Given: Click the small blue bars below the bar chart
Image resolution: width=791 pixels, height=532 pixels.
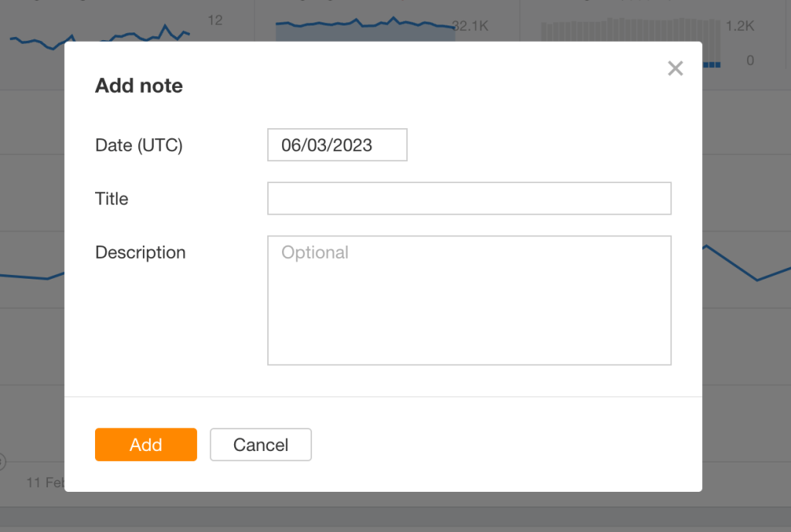Looking at the screenshot, I should point(712,65).
